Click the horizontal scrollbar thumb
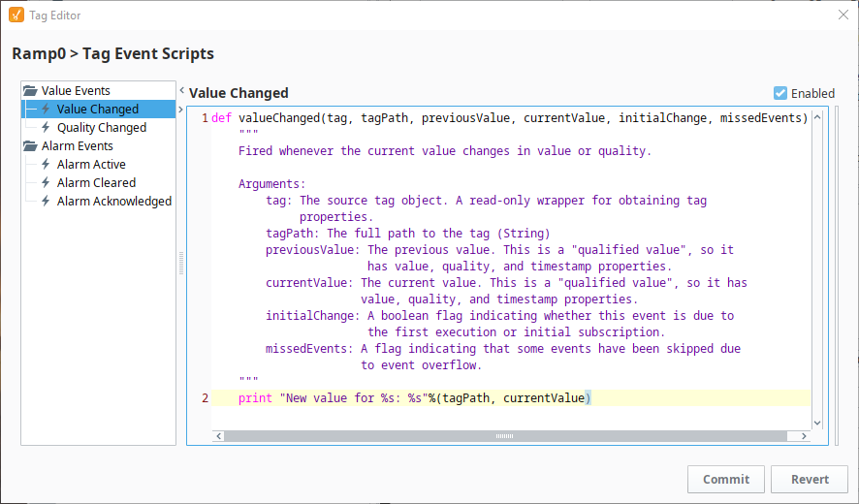Viewport: 859px width, 504px height. point(505,436)
